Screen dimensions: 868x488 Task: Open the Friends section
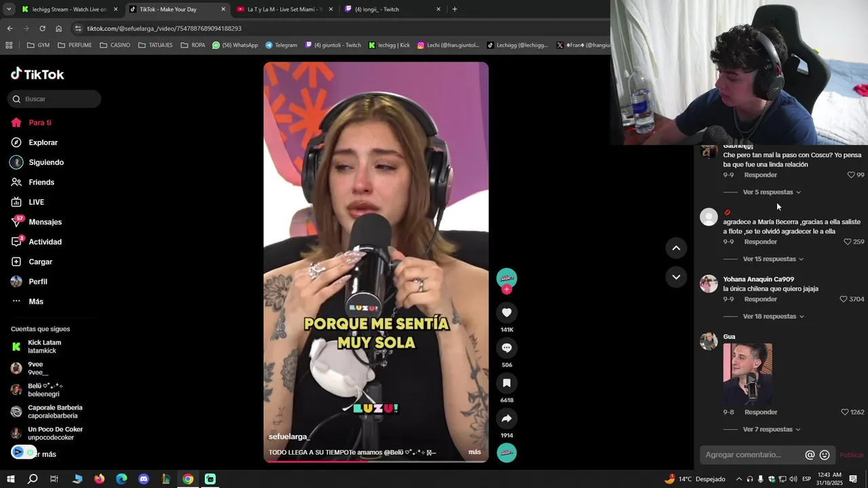click(x=33, y=182)
